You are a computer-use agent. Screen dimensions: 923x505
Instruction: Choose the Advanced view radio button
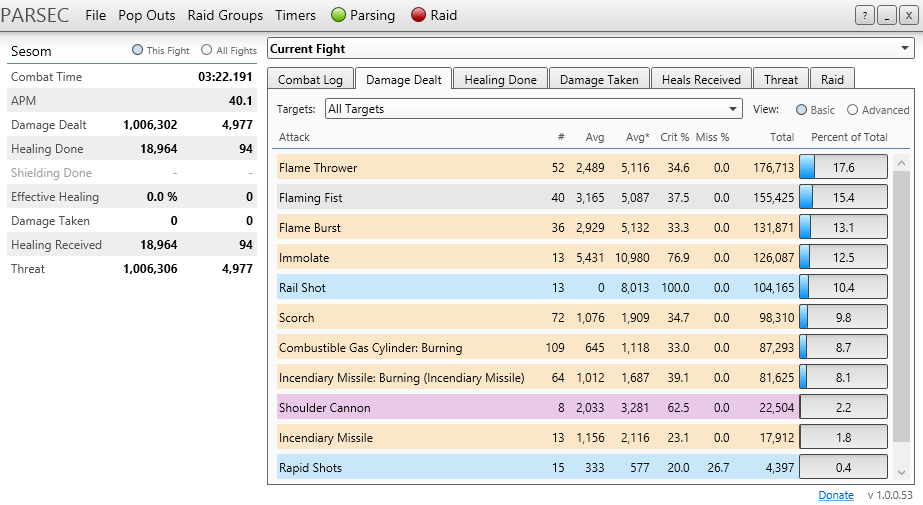[x=852, y=110]
